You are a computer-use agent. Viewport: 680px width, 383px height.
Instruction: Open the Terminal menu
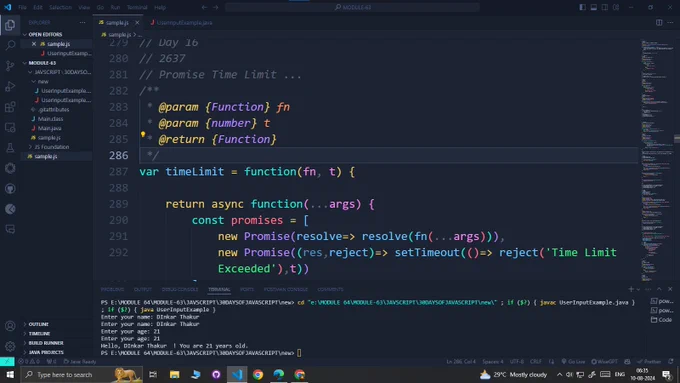pyautogui.click(x=137, y=7)
